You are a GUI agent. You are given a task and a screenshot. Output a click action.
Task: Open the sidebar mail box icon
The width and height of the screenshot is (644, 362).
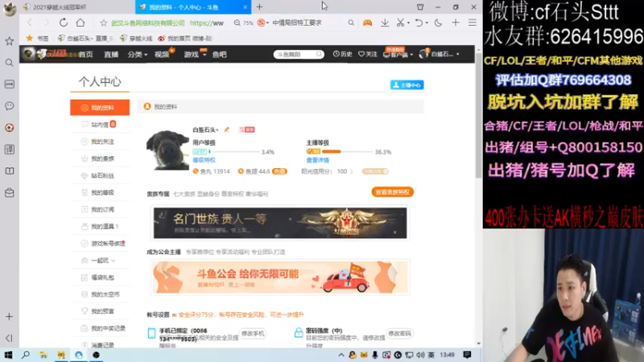[9, 192]
